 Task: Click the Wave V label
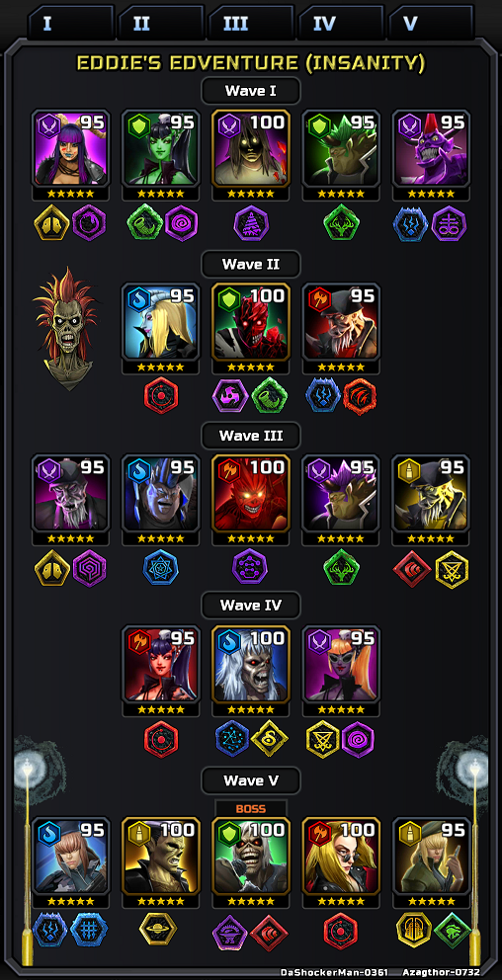pyautogui.click(x=251, y=780)
